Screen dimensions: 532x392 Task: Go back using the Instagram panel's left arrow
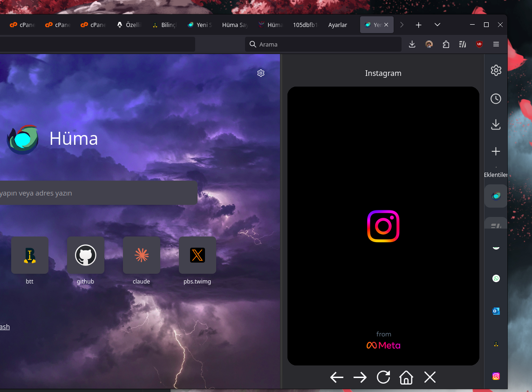[x=336, y=377]
